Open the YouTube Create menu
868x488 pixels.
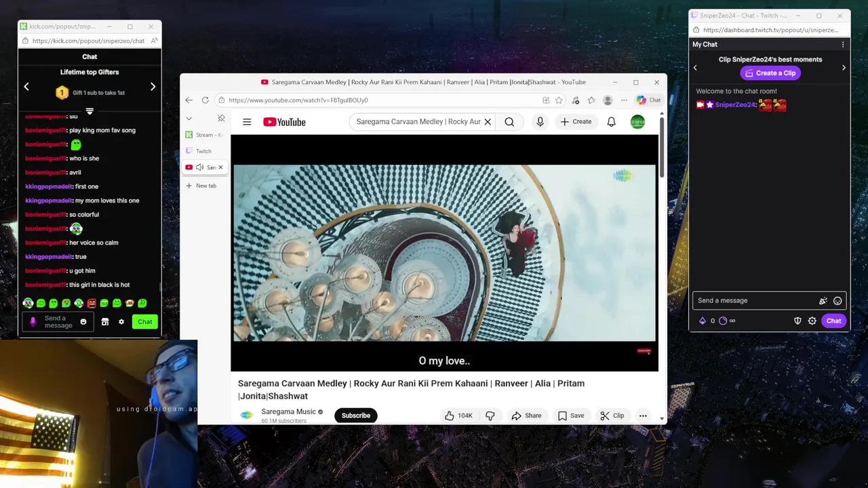(x=576, y=122)
